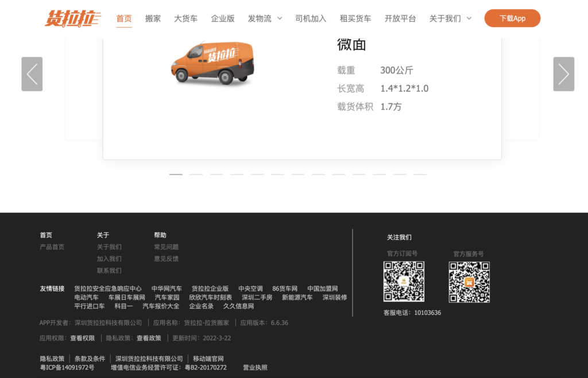Visit the 科目一 link
The width and height of the screenshot is (588, 378).
pos(123,306)
